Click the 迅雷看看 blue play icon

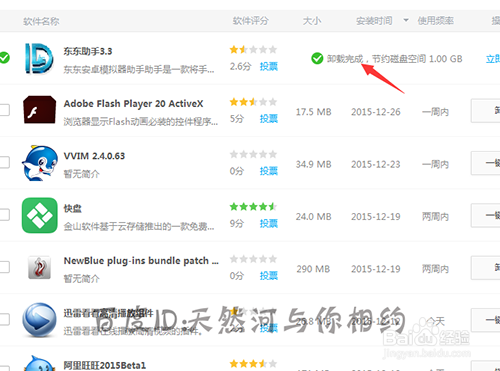pyautogui.click(x=39, y=320)
